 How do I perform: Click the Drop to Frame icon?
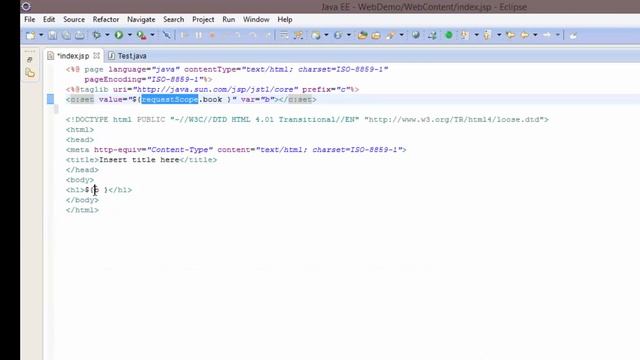(x=284, y=36)
